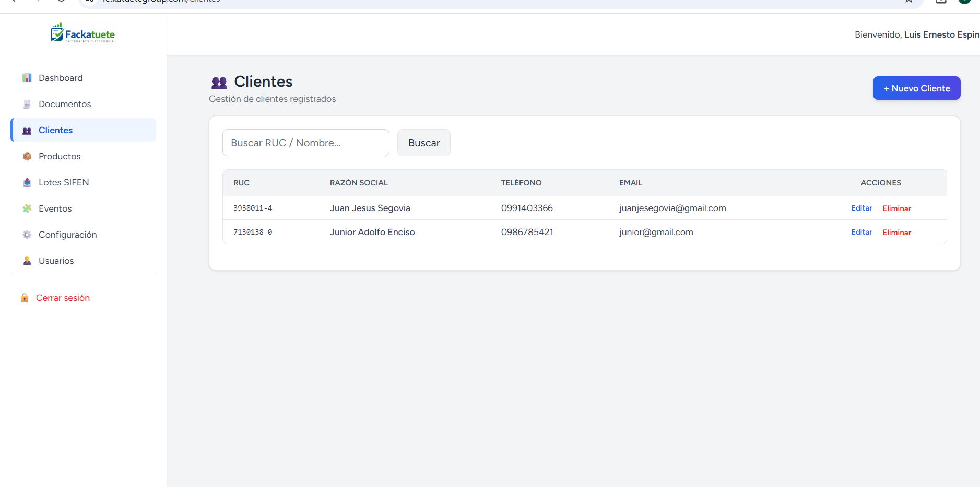The width and height of the screenshot is (980, 487).
Task: Click the Fackatuete logo
Action: click(x=83, y=33)
